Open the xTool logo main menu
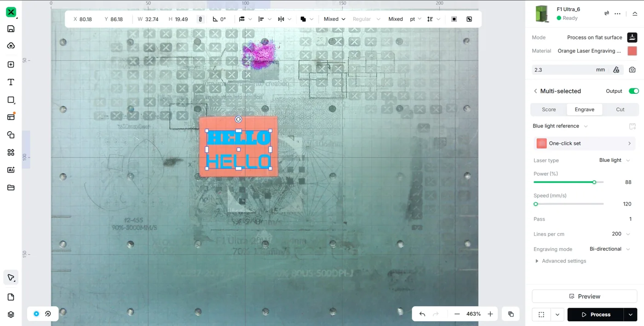The image size is (644, 326). pyautogui.click(x=11, y=12)
